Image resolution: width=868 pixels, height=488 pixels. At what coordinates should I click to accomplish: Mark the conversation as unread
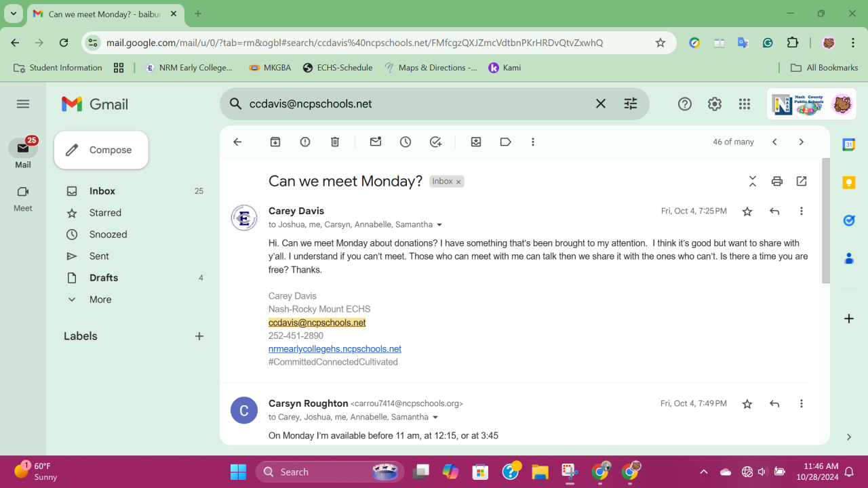[x=376, y=142]
